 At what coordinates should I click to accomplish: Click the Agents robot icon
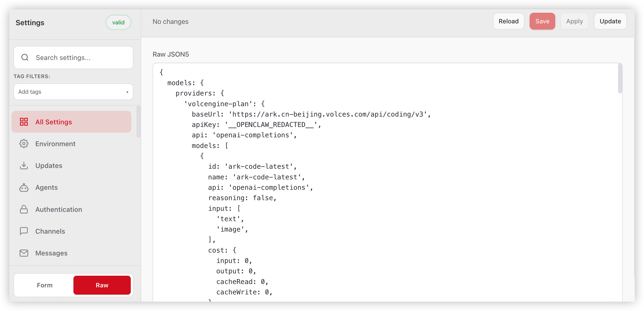(24, 187)
